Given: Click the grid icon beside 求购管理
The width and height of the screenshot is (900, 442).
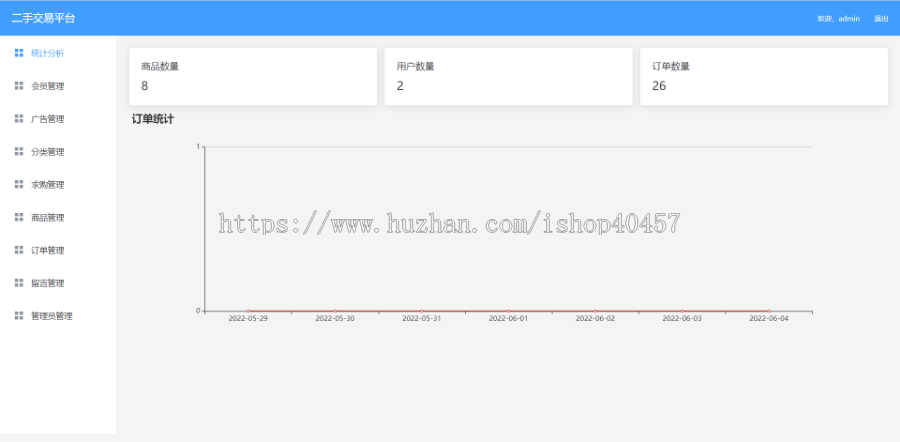Looking at the screenshot, I should [x=19, y=184].
